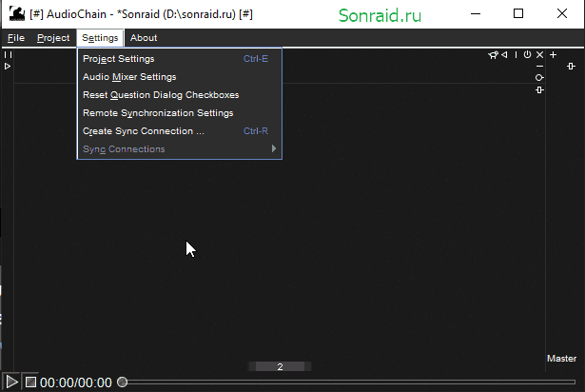585x392 pixels.
Task: Close the opened Settings menu tab
Action: tap(100, 38)
